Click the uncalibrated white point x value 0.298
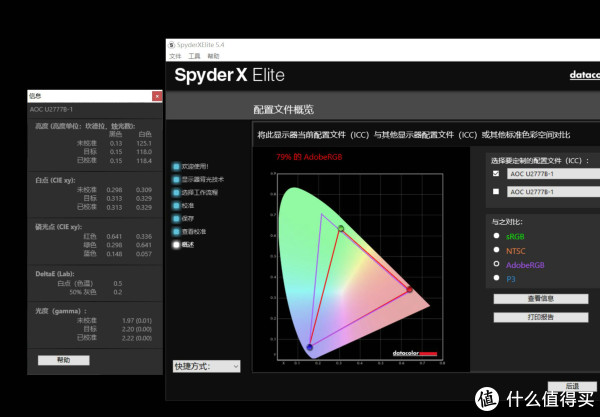The height and width of the screenshot is (417, 600). [x=114, y=190]
